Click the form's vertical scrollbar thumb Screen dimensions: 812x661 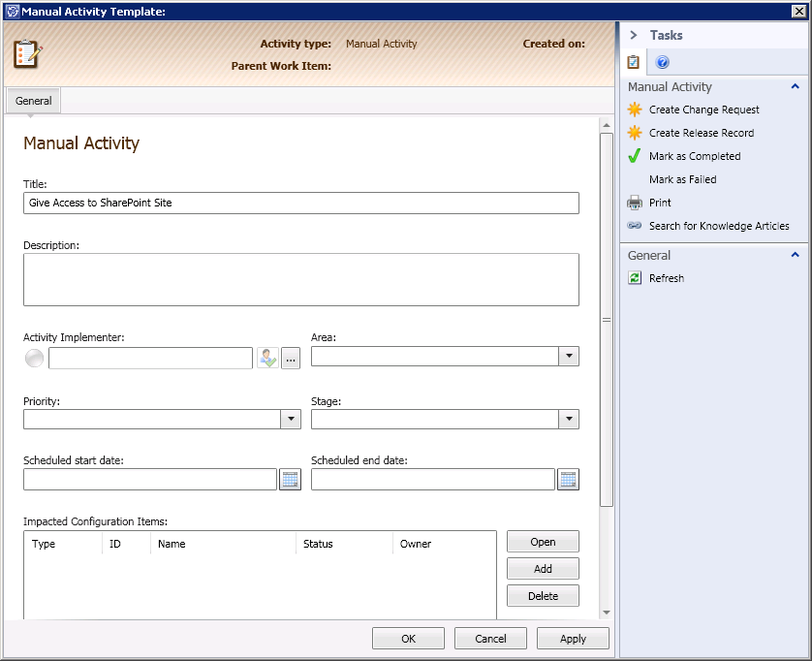pyautogui.click(x=607, y=320)
